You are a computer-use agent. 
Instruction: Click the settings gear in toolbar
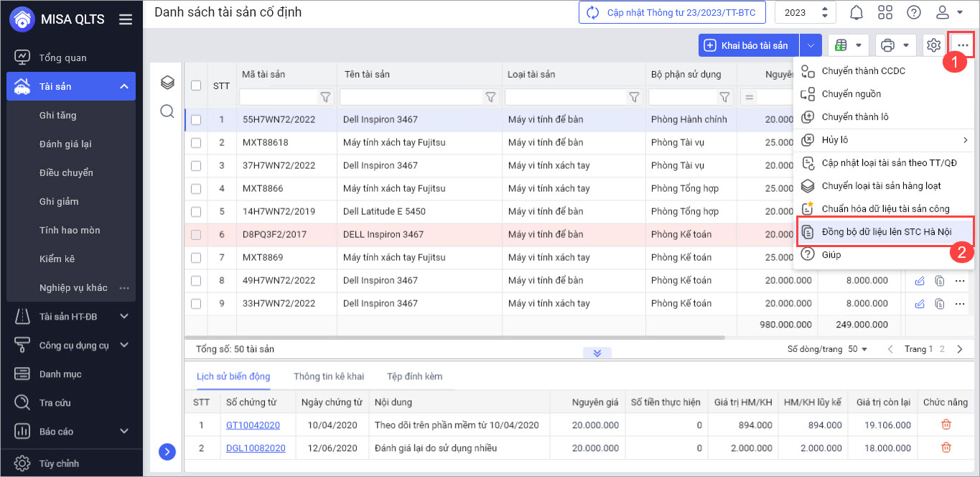[933, 45]
